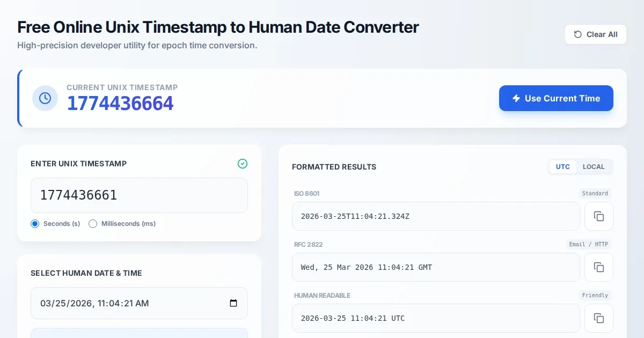Click the RFC 2822 output field

436,267
